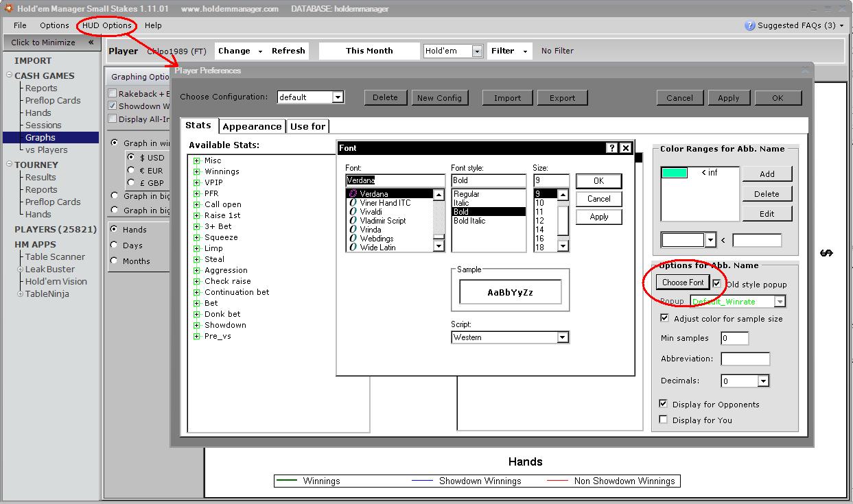This screenshot has height=504, width=853.
Task: Open the Options menu
Action: [x=54, y=25]
